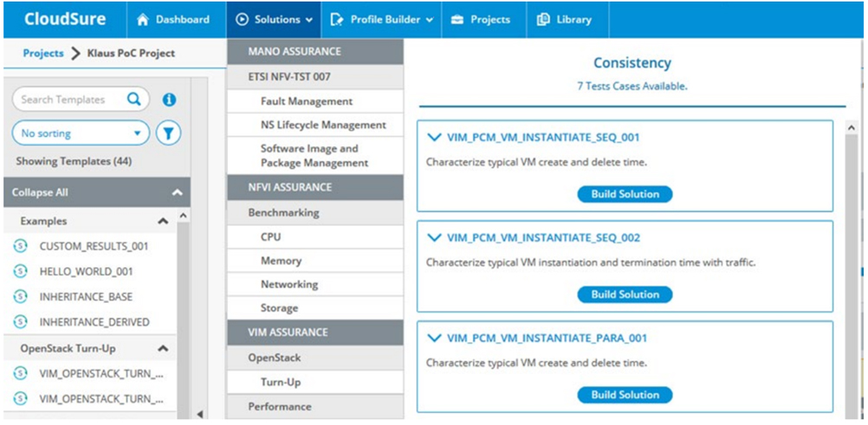This screenshot has width=868, height=425.
Task: Collapse VIM_PCM_VM_INSTANTIATE_SEQ_001 test case
Action: click(x=434, y=138)
